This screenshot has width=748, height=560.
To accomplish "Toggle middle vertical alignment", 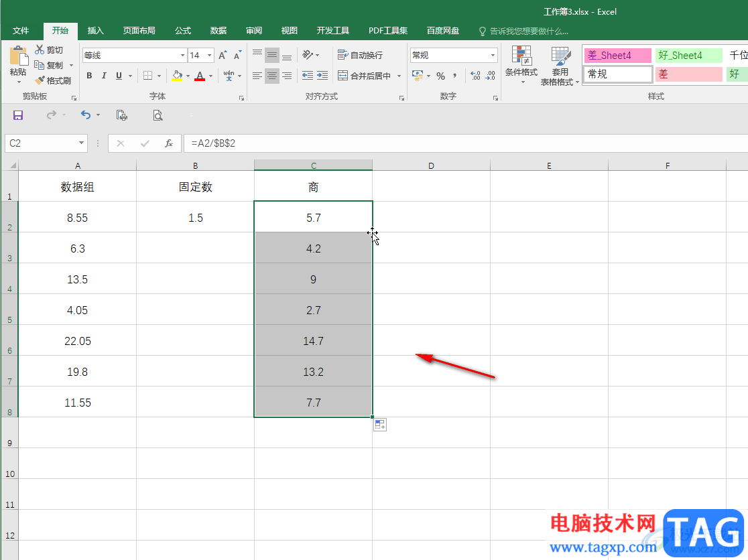I will pos(272,56).
